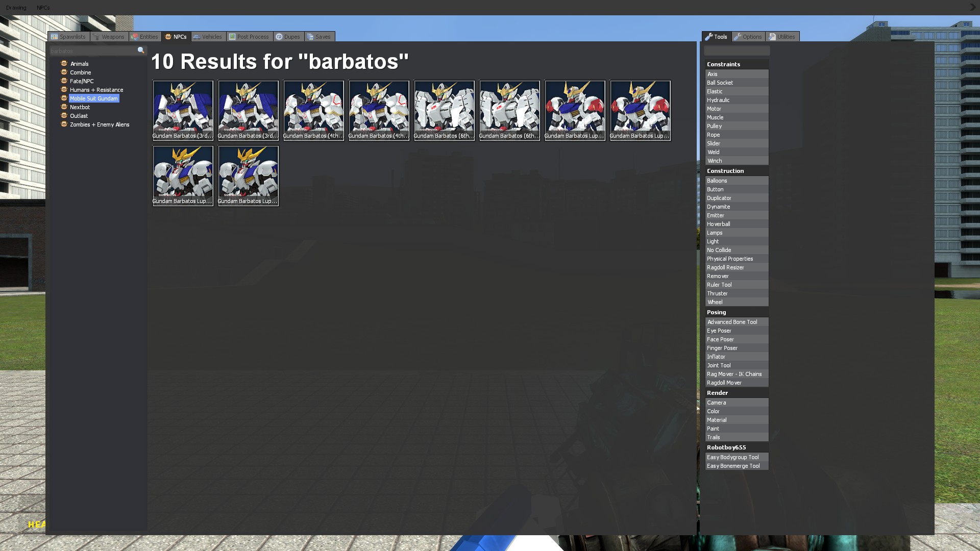Image resolution: width=980 pixels, height=551 pixels.
Task: Select the Camera render tool
Action: pyautogui.click(x=737, y=403)
